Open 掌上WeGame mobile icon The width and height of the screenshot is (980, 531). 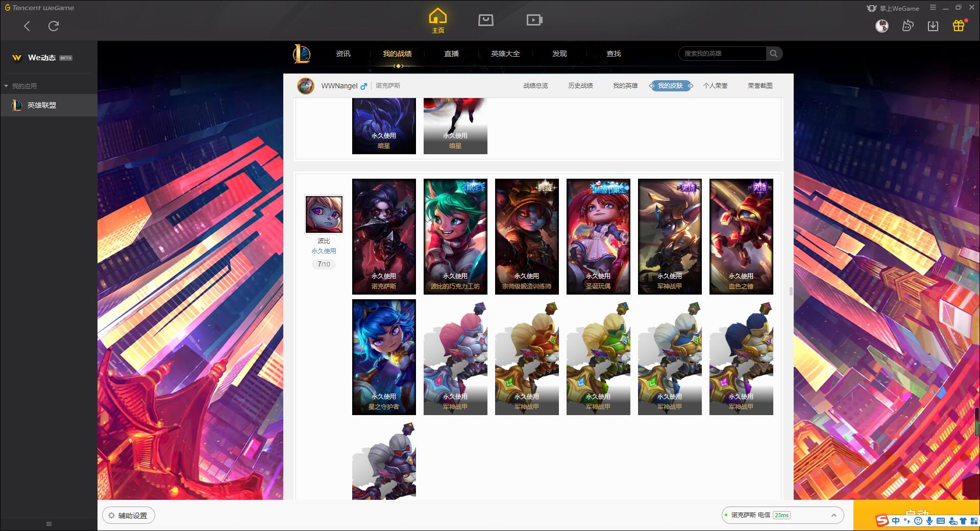coord(893,8)
